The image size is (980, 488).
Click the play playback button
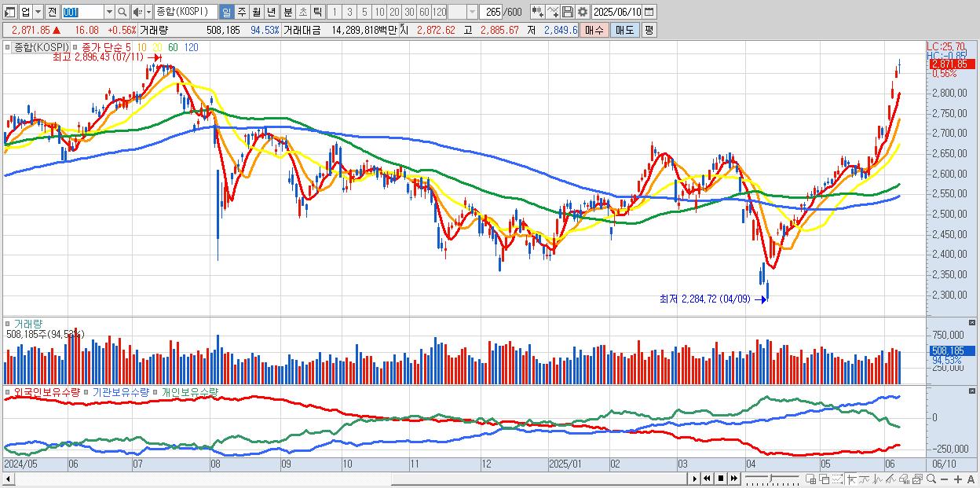click(695, 478)
